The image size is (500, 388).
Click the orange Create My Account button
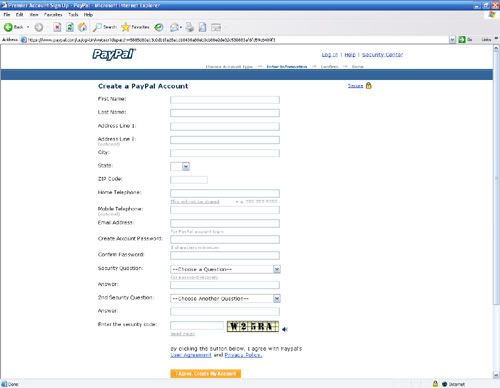[205, 374]
